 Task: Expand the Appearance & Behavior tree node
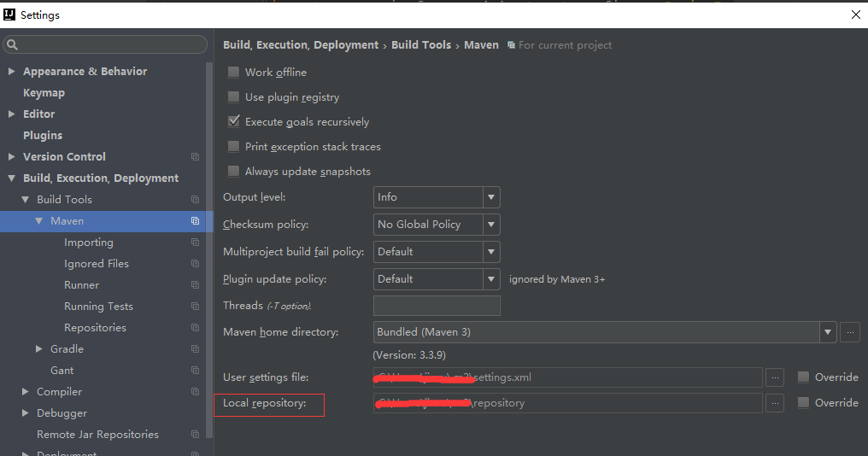(12, 72)
